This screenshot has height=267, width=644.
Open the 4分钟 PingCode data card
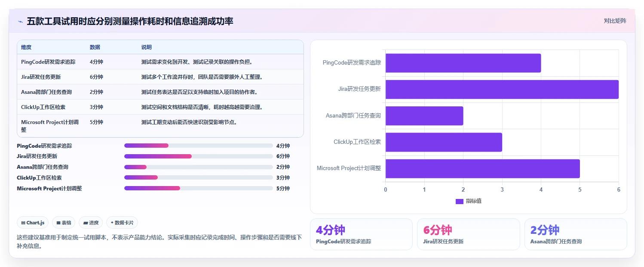point(361,234)
